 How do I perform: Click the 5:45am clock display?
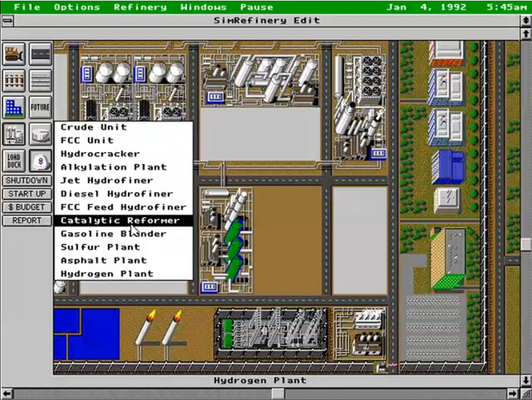click(506, 7)
